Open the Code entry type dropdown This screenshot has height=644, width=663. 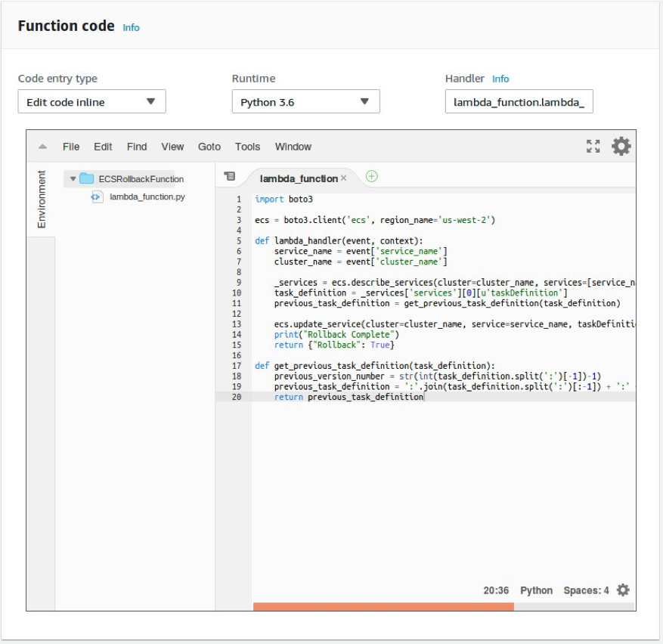[x=91, y=101]
